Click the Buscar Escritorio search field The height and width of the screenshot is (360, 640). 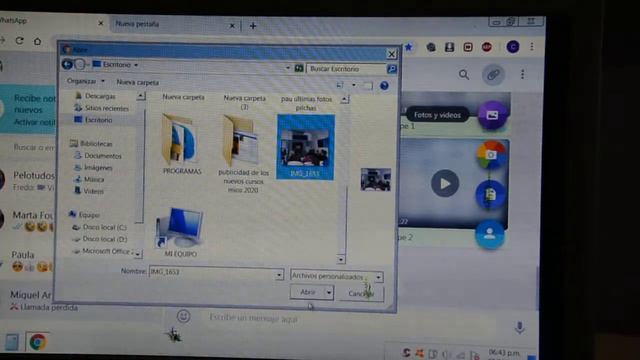click(x=347, y=69)
